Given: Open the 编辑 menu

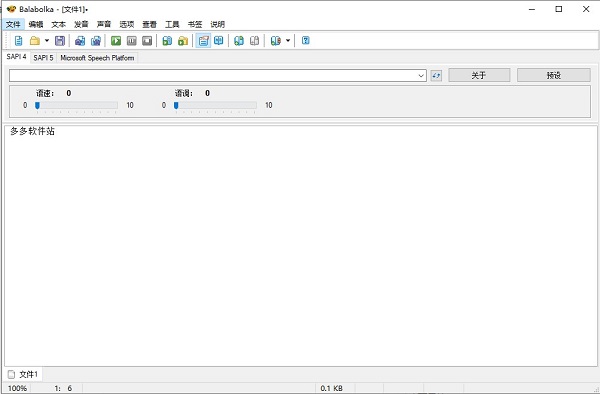Looking at the screenshot, I should 36,24.
